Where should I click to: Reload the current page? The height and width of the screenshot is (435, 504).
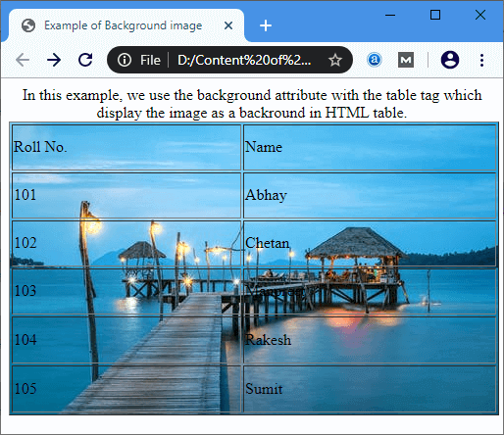(85, 60)
